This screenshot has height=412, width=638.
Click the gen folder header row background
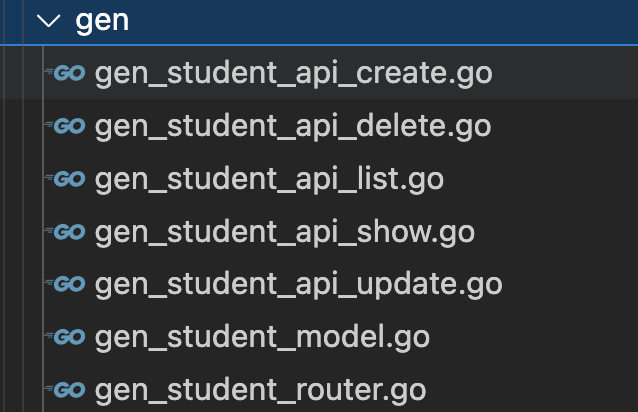point(382,21)
